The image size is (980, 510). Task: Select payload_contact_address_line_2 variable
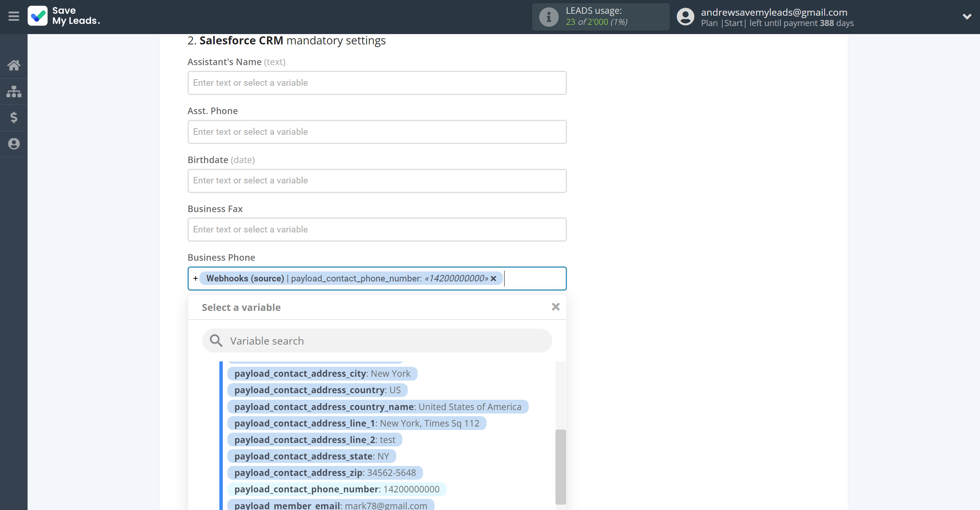[315, 440]
